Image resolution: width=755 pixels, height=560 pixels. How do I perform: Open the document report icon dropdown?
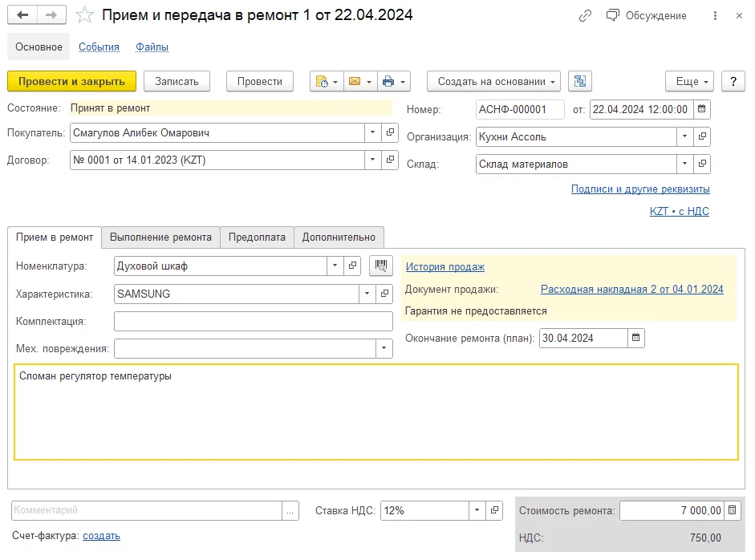coord(326,81)
